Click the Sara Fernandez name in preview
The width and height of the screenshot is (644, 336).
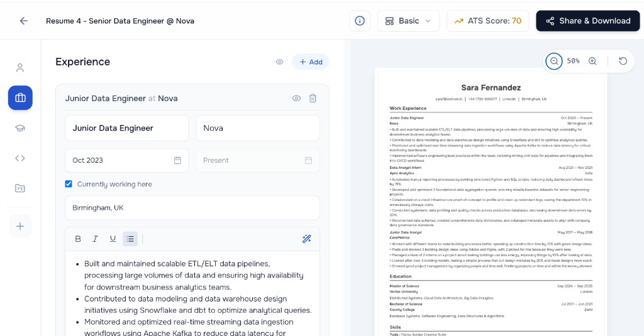(x=491, y=87)
